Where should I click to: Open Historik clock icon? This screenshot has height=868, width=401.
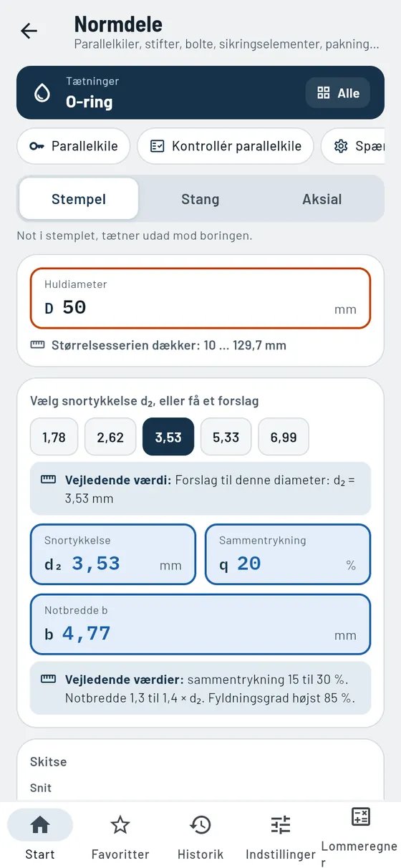pyautogui.click(x=200, y=825)
